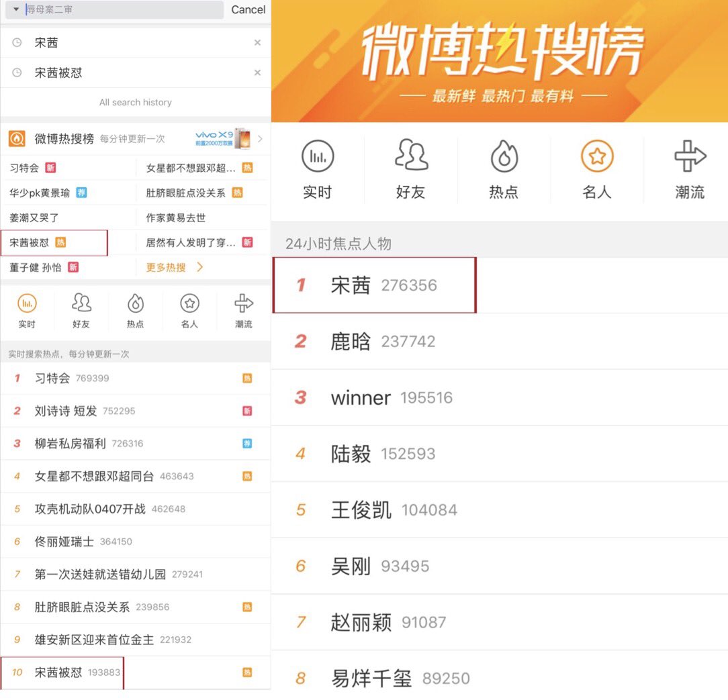Select the small 潮流 signpost tab in left panel

[x=243, y=310]
